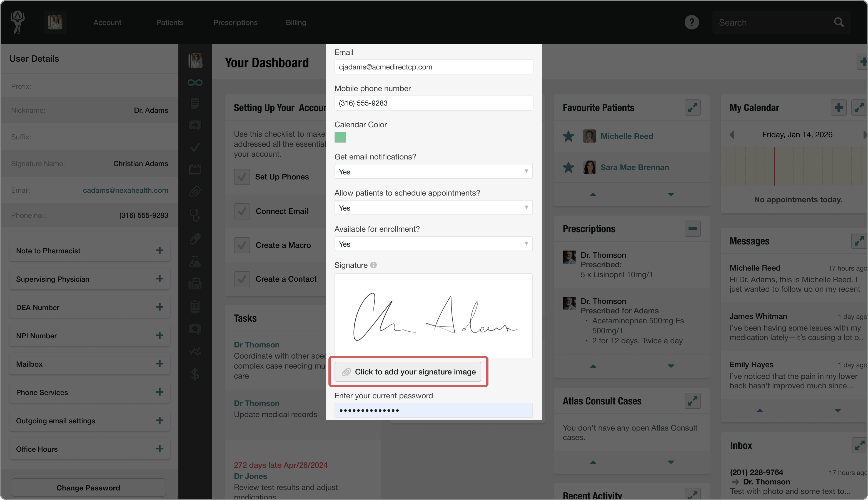Open the starred chat sidebar icon
This screenshot has height=500, width=868.
tap(195, 329)
